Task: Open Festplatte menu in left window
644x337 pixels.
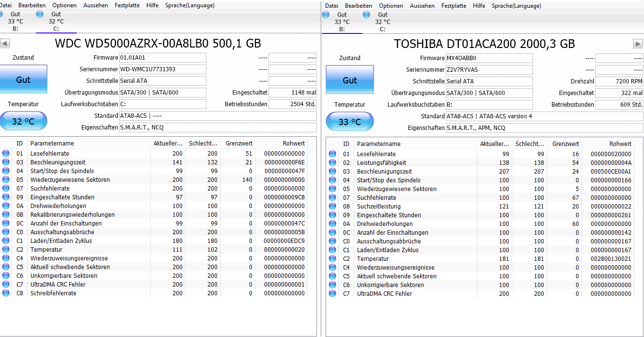Action: tap(127, 5)
